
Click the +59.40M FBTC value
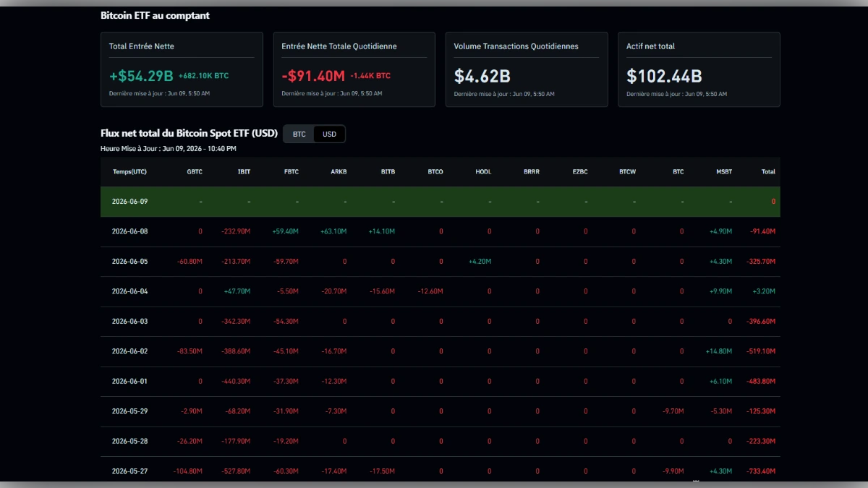(x=286, y=231)
